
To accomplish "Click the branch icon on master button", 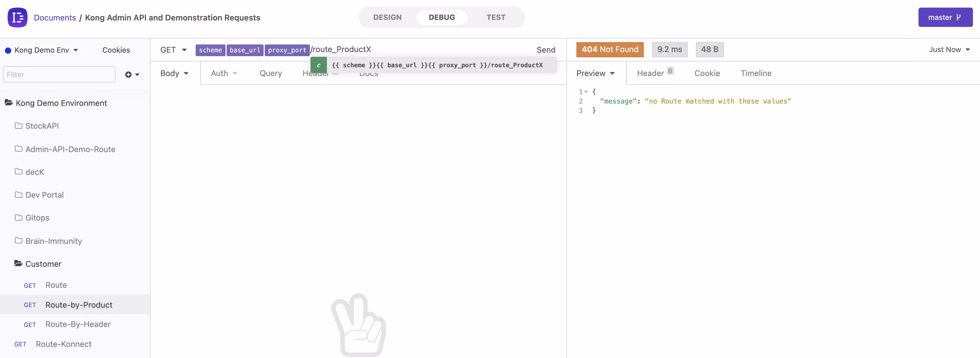I will [x=958, y=18].
